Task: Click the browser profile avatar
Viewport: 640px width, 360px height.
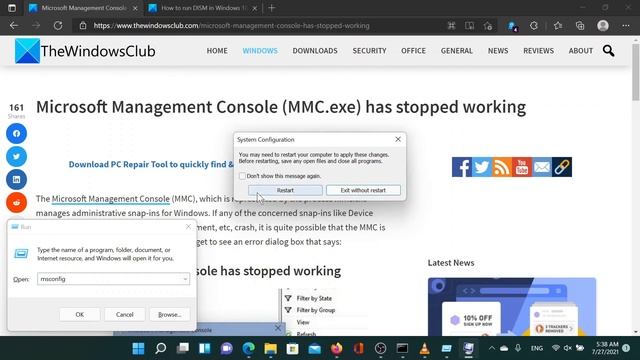Action: (x=603, y=25)
